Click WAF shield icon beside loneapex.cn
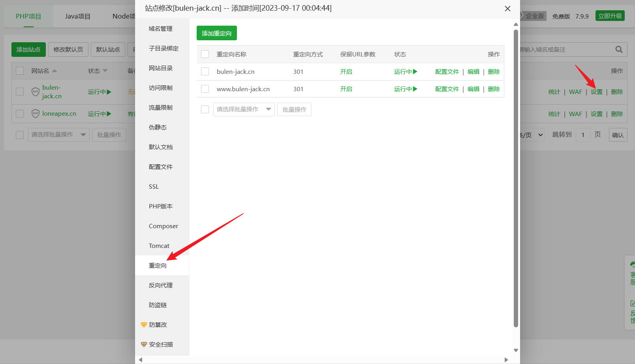 (x=36, y=114)
